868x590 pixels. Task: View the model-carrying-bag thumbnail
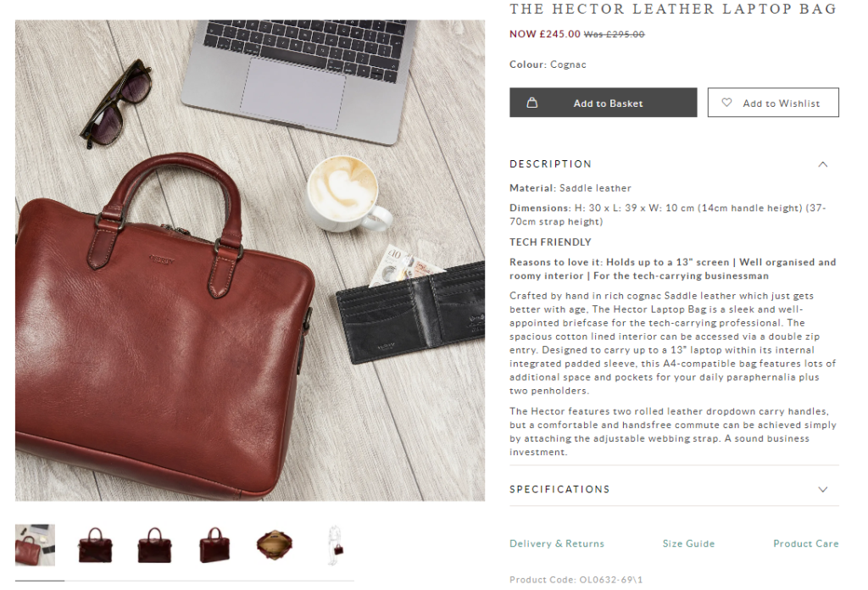pyautogui.click(x=334, y=545)
